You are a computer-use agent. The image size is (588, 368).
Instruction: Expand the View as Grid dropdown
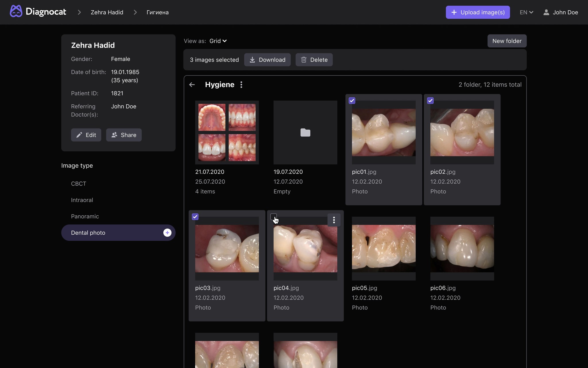tap(218, 41)
